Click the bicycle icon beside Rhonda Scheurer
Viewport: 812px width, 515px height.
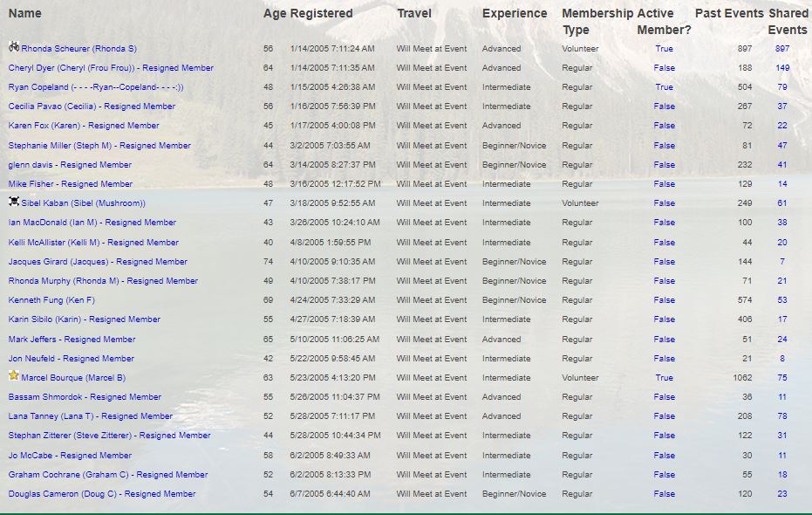pyautogui.click(x=14, y=46)
